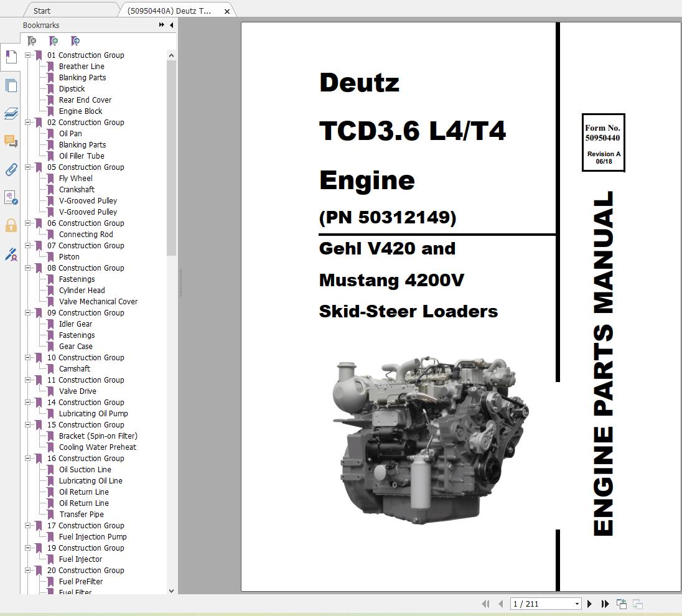Open the signature pen panel icon
This screenshot has height=616, width=682.
tap(11, 254)
